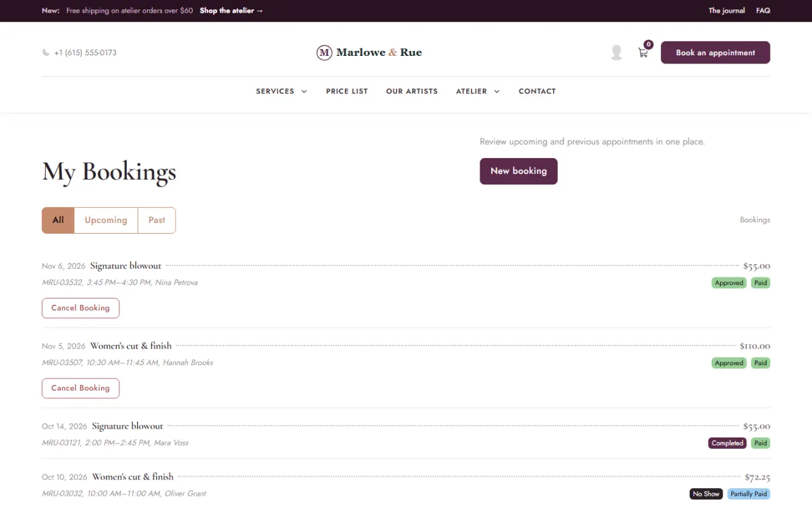Open the user account avatar icon

pyautogui.click(x=616, y=53)
